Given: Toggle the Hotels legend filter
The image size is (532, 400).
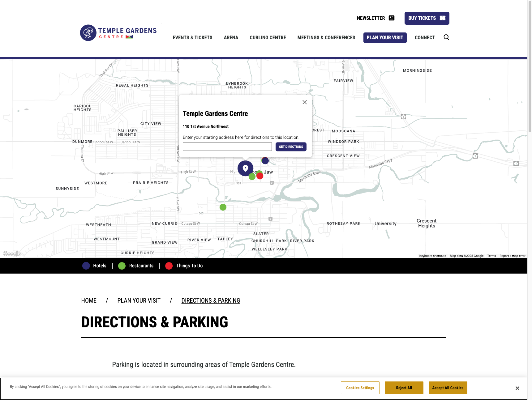Looking at the screenshot, I should pyautogui.click(x=94, y=266).
